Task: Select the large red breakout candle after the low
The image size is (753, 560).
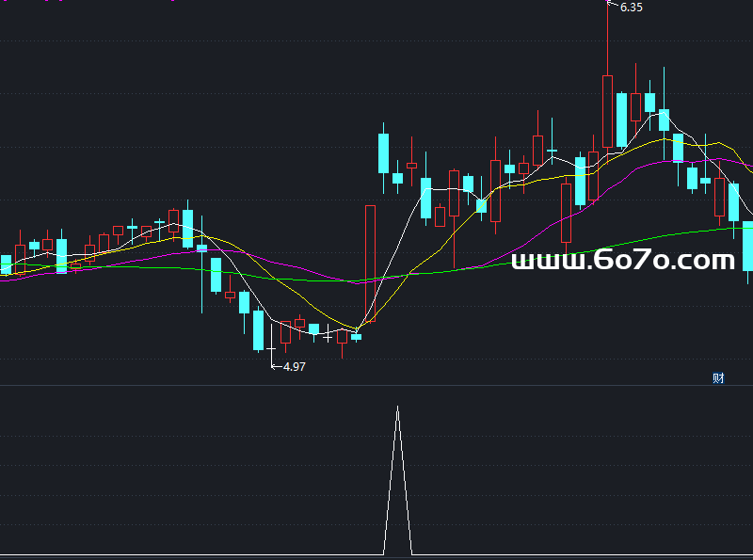Action: tap(370, 264)
